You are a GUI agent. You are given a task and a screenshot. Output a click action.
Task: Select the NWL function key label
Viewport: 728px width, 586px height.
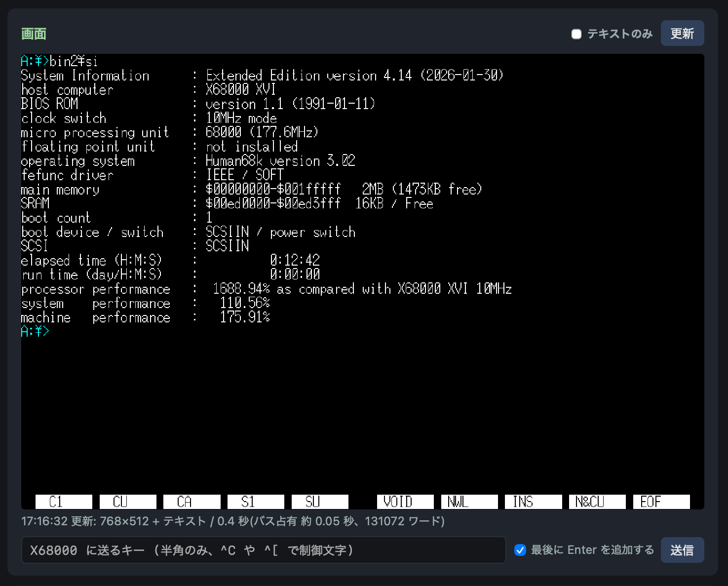[x=469, y=502]
